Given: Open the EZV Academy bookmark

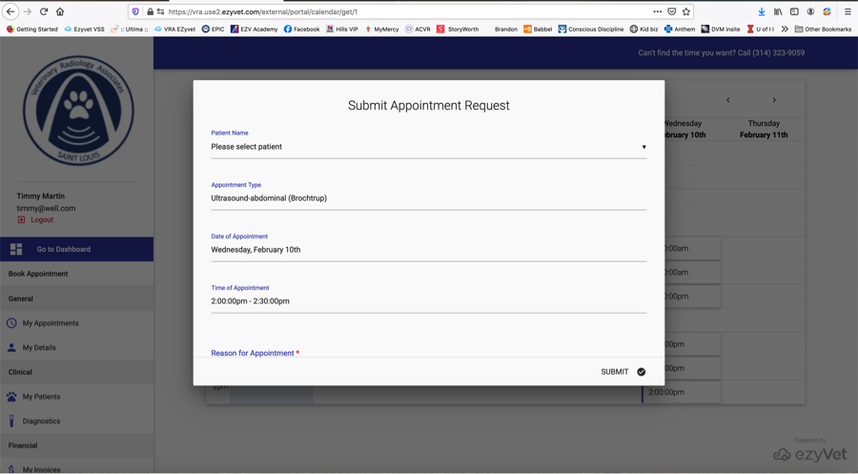Looking at the screenshot, I should pyautogui.click(x=253, y=29).
